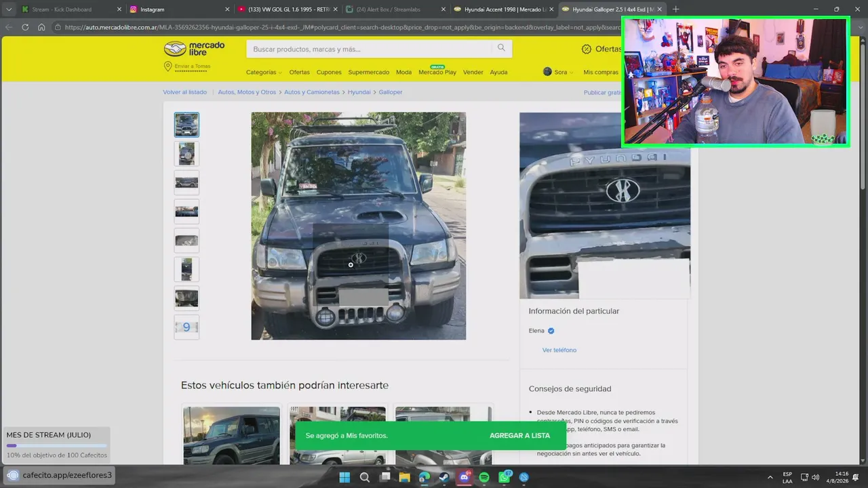The image size is (868, 488).
Task: Open Discord from the taskbar
Action: 465,477
